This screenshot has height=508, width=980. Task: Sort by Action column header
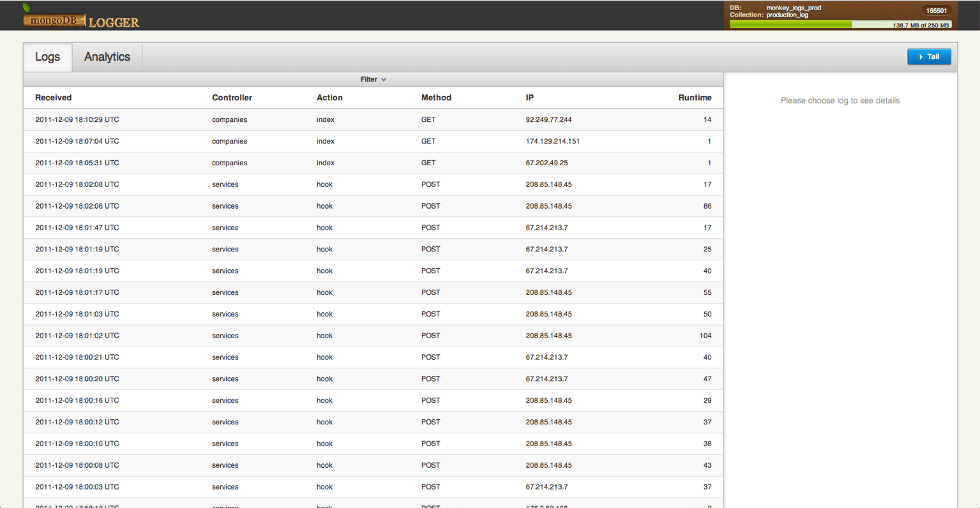[x=329, y=98]
